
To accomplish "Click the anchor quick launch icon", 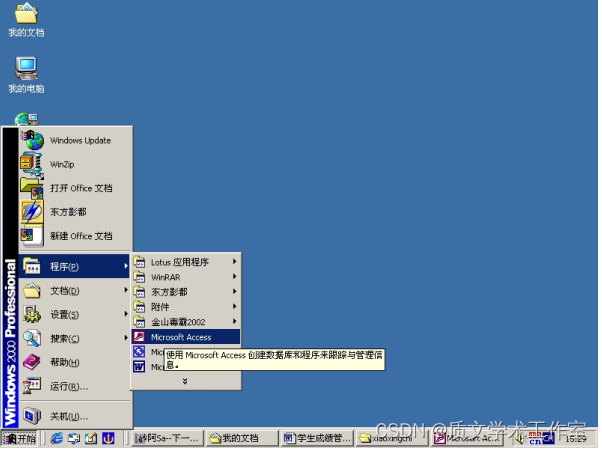I will tap(108, 438).
